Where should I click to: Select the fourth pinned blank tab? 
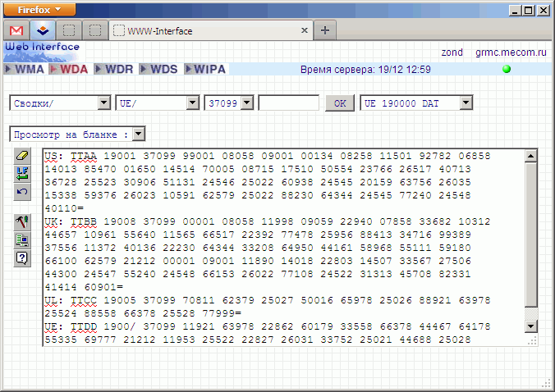(95, 30)
